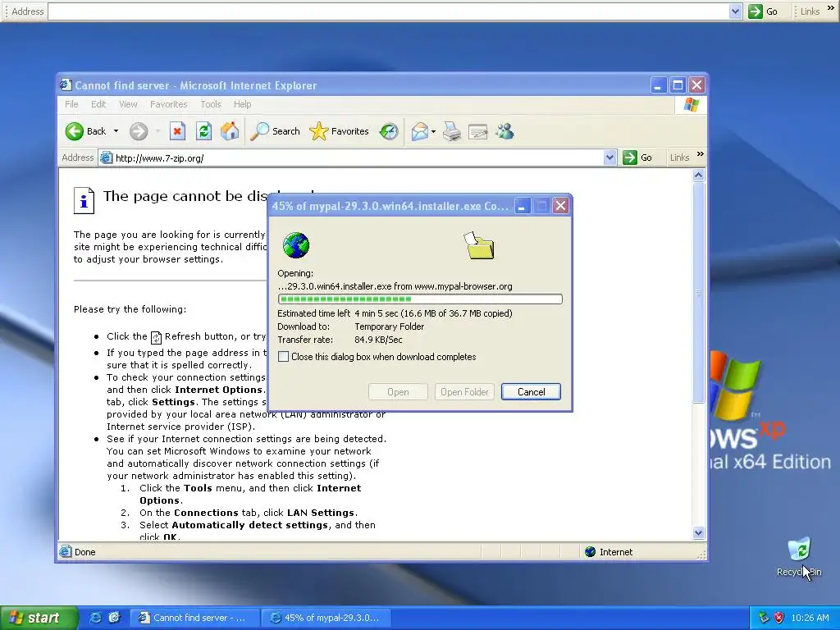Image resolution: width=840 pixels, height=630 pixels.
Task: Click the info icon on the error page
Action: point(84,200)
